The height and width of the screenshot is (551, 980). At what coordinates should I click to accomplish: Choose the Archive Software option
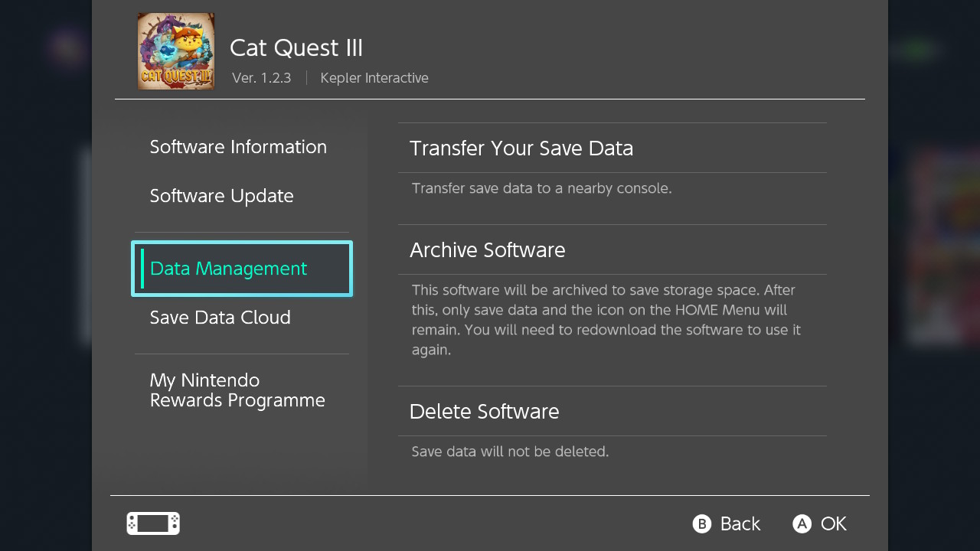tap(612, 250)
